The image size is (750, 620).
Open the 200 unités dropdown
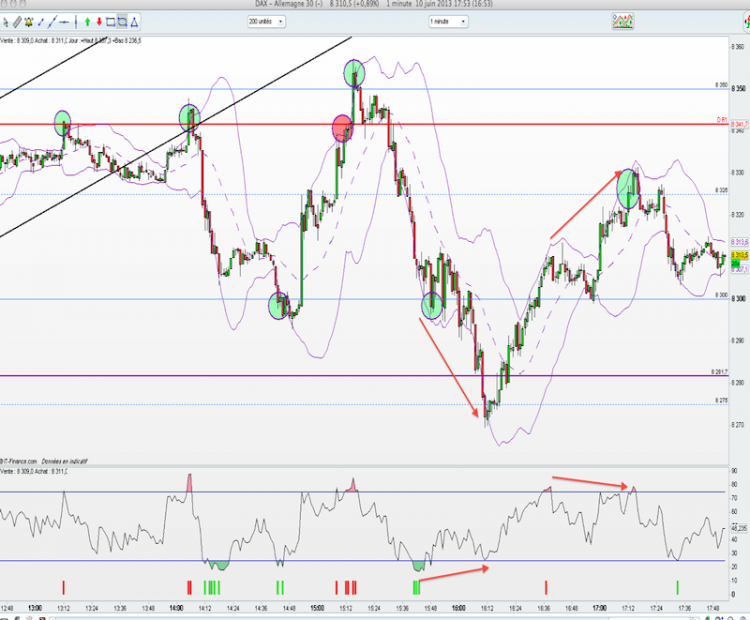tap(266, 22)
